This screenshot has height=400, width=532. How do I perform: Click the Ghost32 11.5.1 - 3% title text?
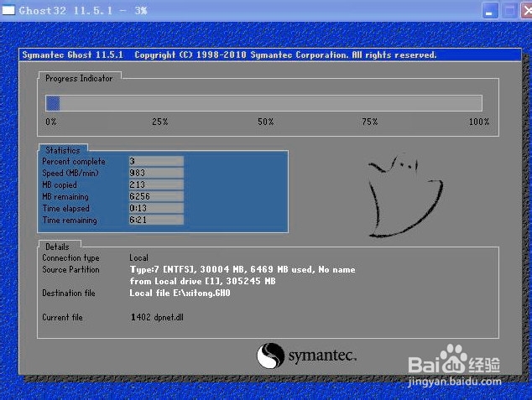pyautogui.click(x=83, y=11)
